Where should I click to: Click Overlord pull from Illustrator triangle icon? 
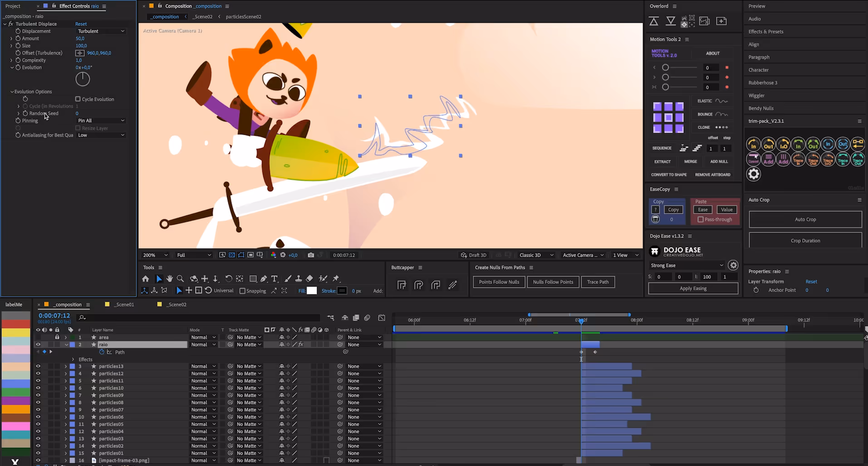coord(671,21)
